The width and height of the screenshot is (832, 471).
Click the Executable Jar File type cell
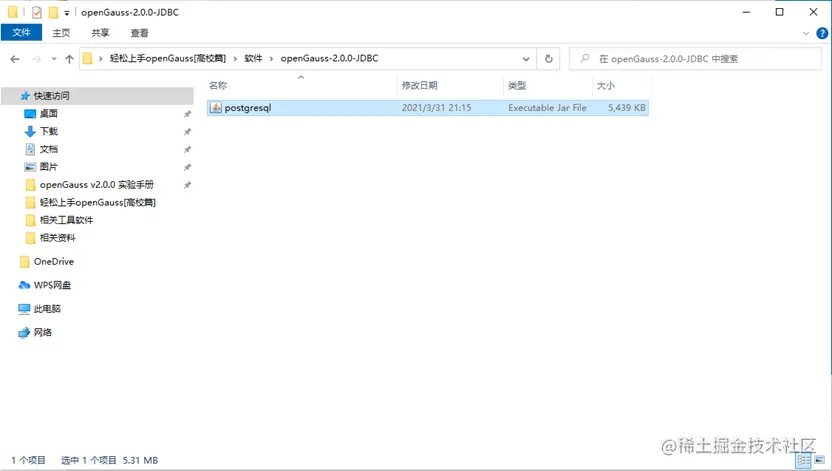coord(547,108)
